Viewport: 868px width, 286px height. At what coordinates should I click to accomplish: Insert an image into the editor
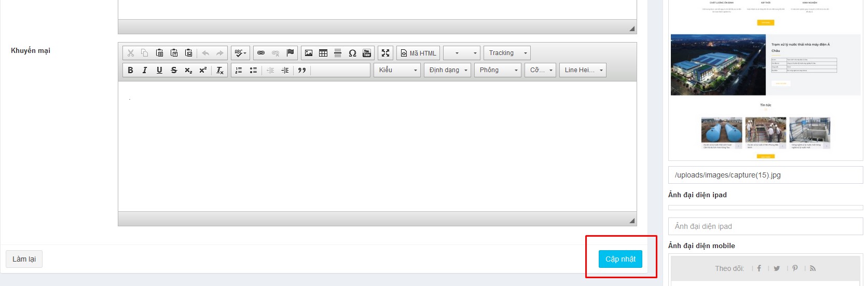tap(309, 53)
